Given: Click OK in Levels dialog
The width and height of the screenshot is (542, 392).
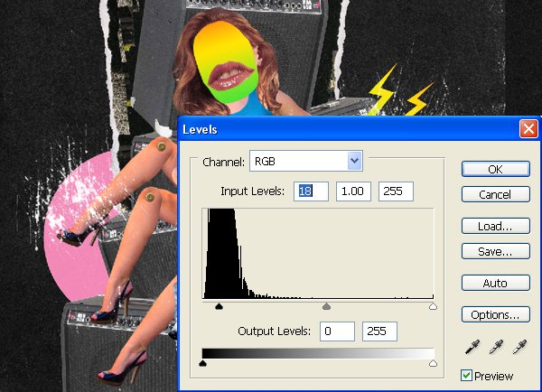Looking at the screenshot, I should coord(495,169).
